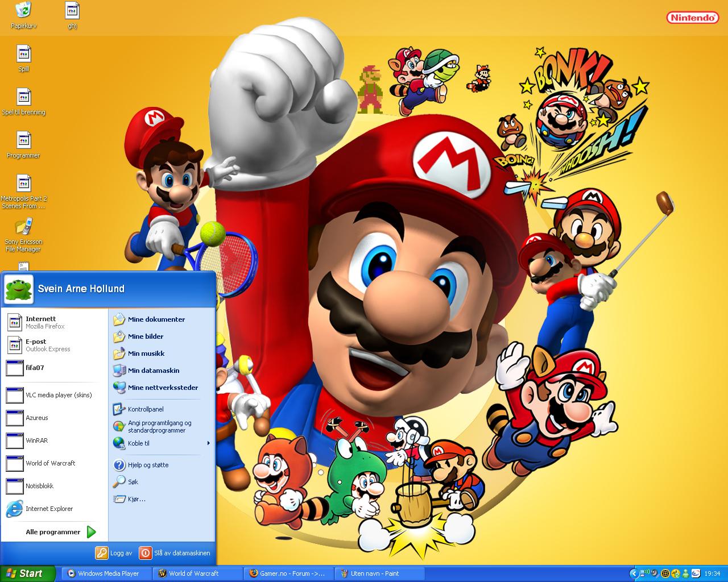Launch World of Warcraft from Start menu
The width and height of the screenshot is (728, 582).
[x=55, y=463]
